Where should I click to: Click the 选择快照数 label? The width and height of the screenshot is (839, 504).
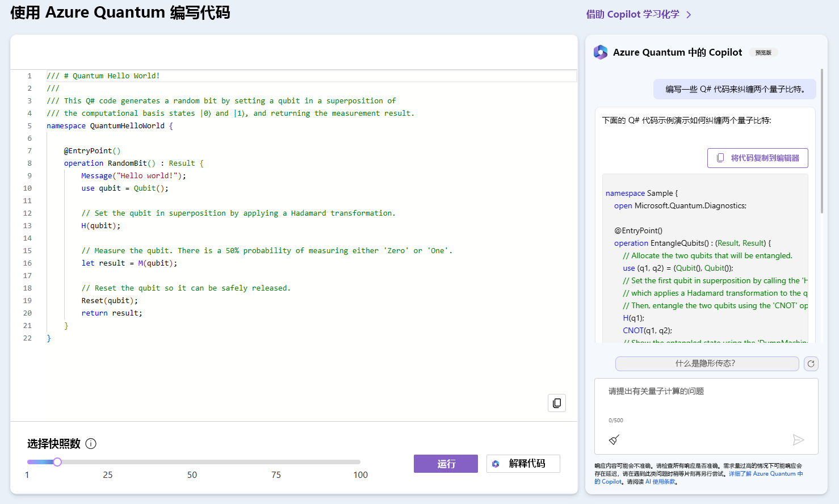(x=54, y=444)
